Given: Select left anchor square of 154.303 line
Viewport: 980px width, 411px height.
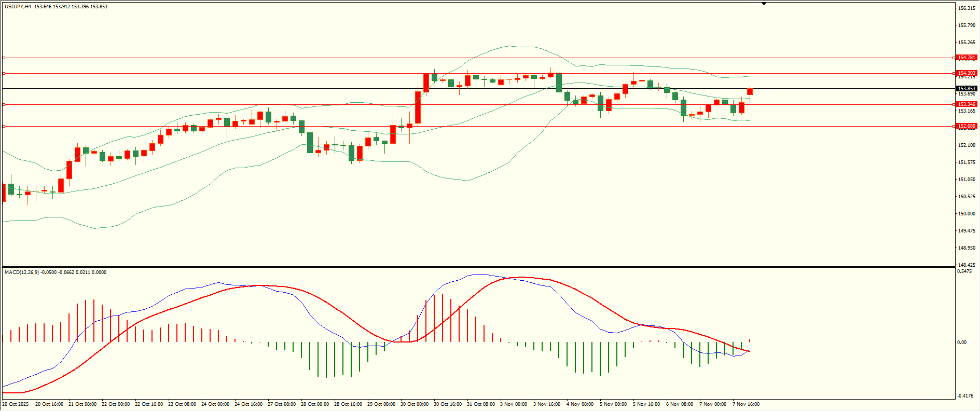Looking at the screenshot, I should tap(4, 73).
